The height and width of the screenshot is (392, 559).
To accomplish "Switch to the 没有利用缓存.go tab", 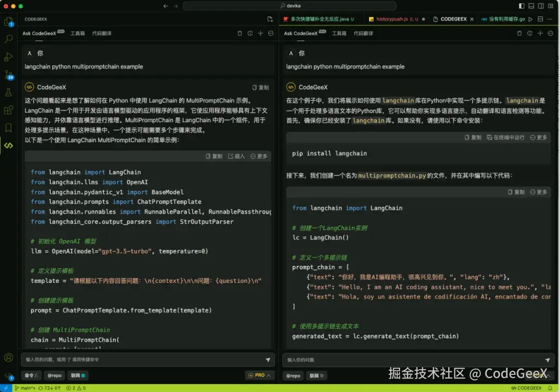I will (x=503, y=19).
